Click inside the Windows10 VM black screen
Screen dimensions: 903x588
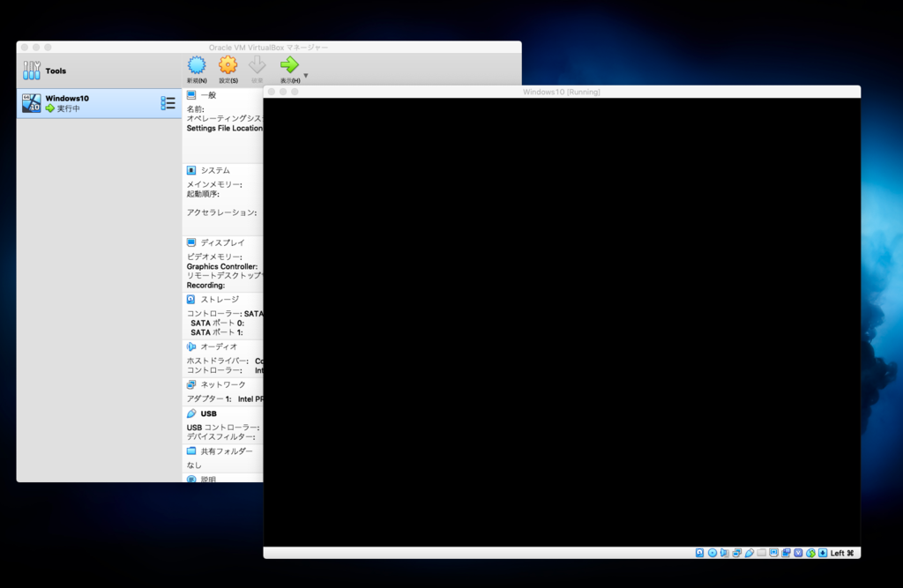point(562,322)
